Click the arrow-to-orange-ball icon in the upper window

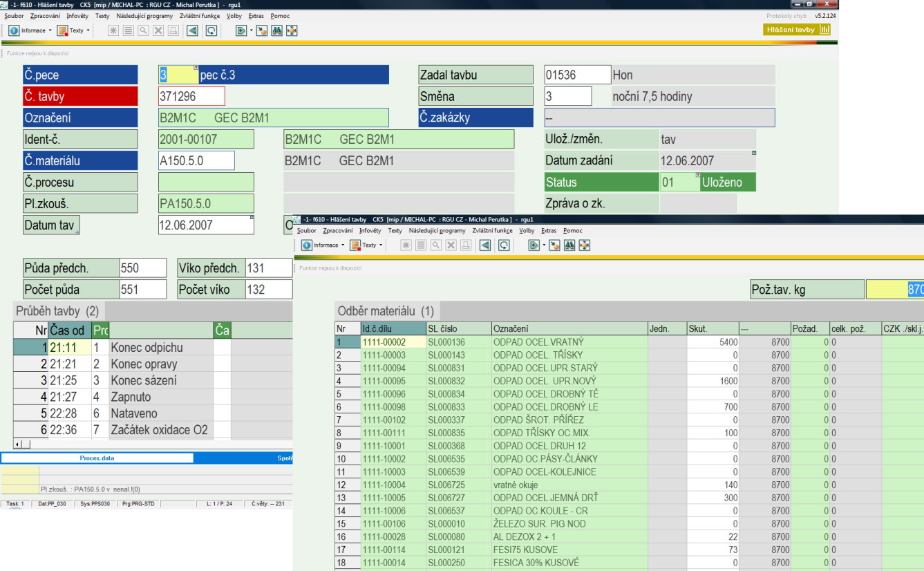tap(262, 30)
